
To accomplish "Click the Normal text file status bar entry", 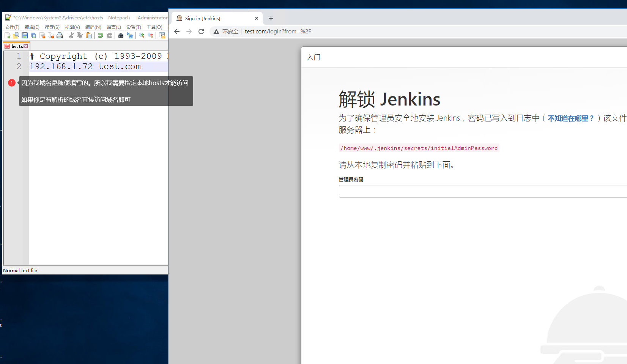I will pyautogui.click(x=20, y=271).
